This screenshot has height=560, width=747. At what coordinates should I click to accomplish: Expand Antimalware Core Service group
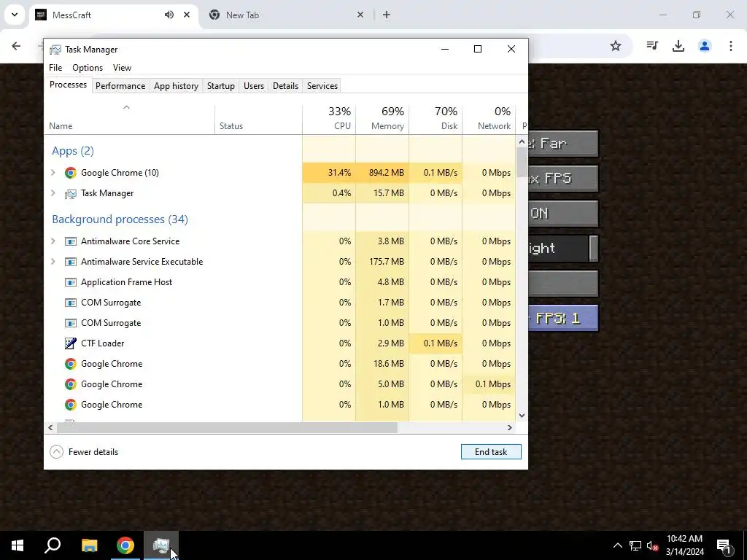[x=53, y=241]
